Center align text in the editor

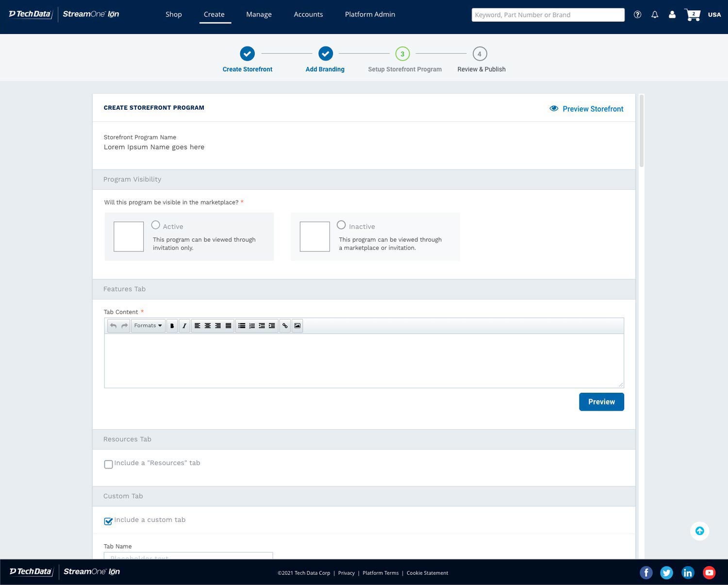[x=208, y=326]
